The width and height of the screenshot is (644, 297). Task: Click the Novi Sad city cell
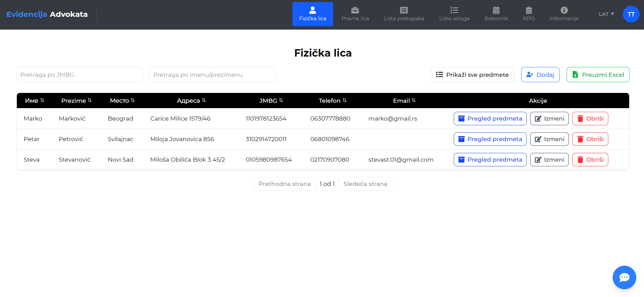(121, 160)
